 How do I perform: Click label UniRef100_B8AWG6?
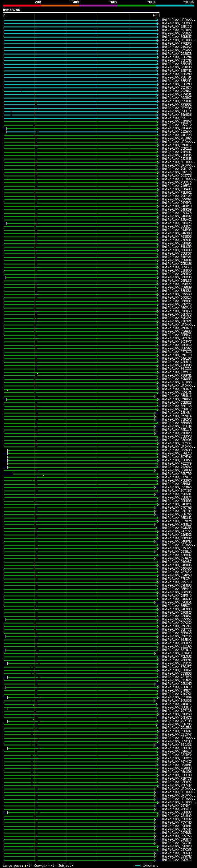[177, 115]
